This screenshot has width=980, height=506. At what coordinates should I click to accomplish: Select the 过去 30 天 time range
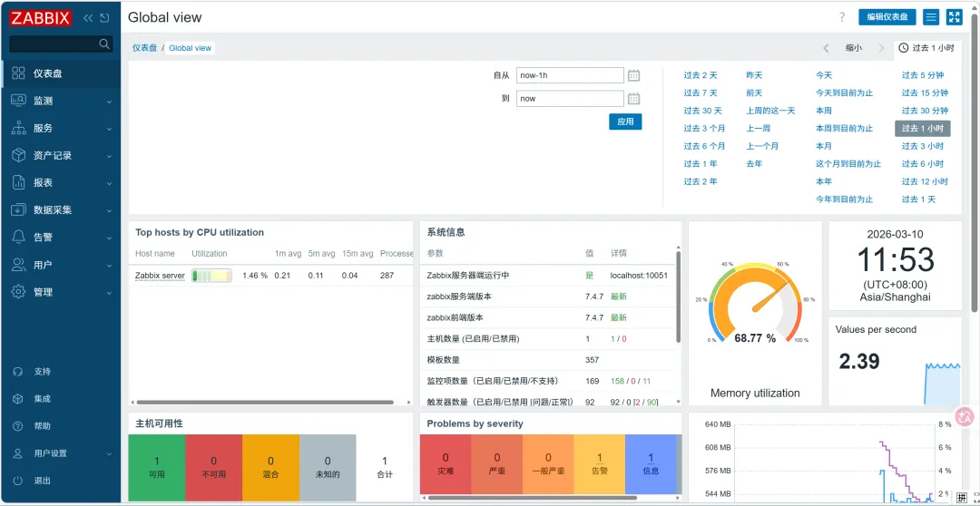pos(702,112)
